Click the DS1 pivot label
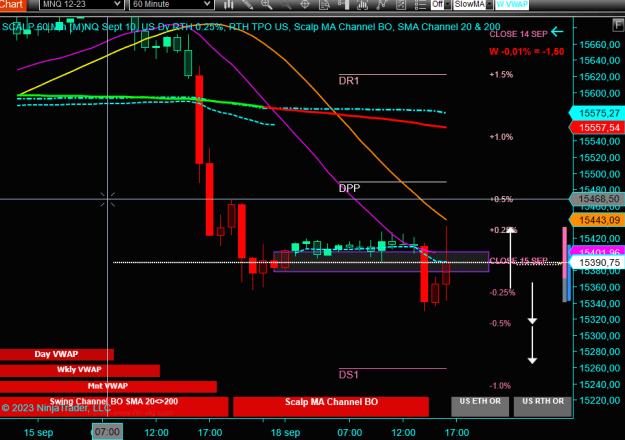 click(x=348, y=375)
